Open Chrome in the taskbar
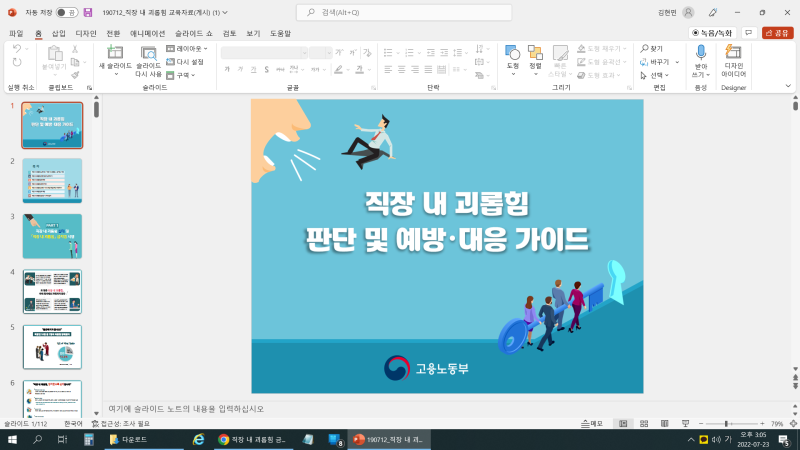Screen dimensions: 800x450 point(253,439)
